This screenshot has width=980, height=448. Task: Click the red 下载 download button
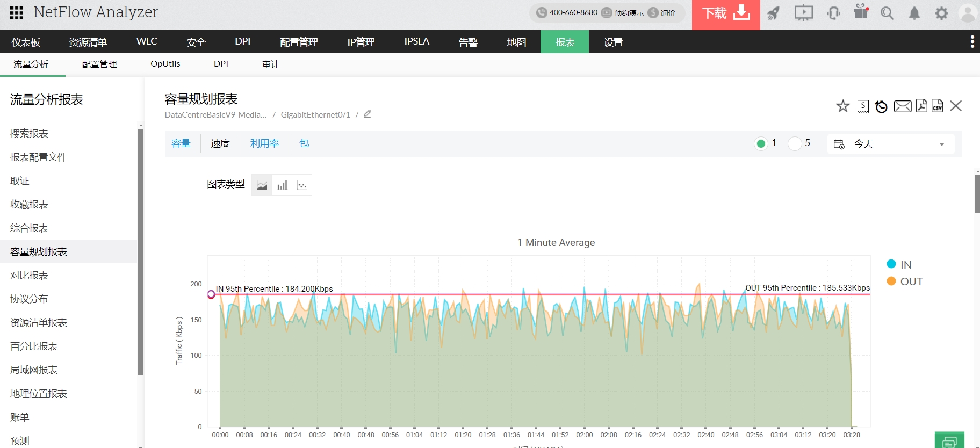tap(726, 14)
